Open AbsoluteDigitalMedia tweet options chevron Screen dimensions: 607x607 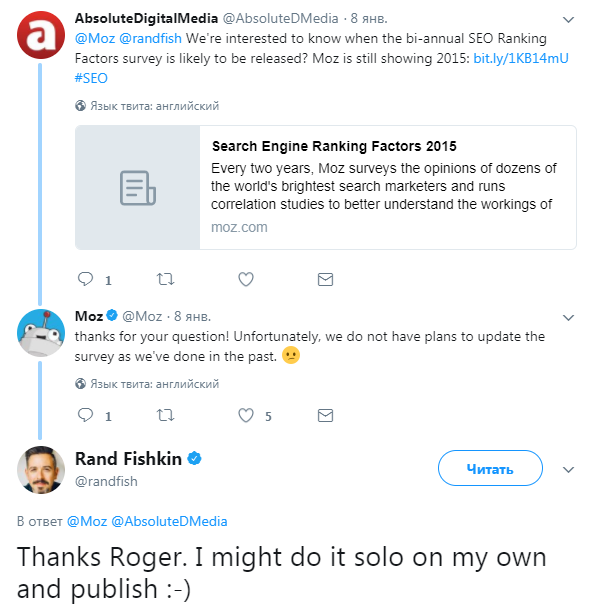pos(569,19)
